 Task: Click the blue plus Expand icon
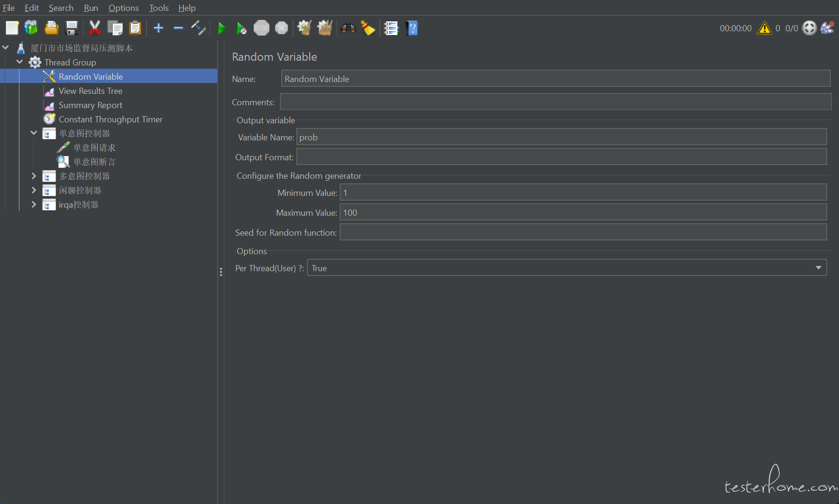coord(158,28)
